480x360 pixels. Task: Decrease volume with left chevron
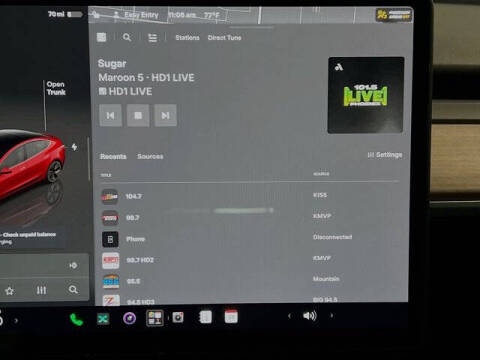tap(289, 316)
